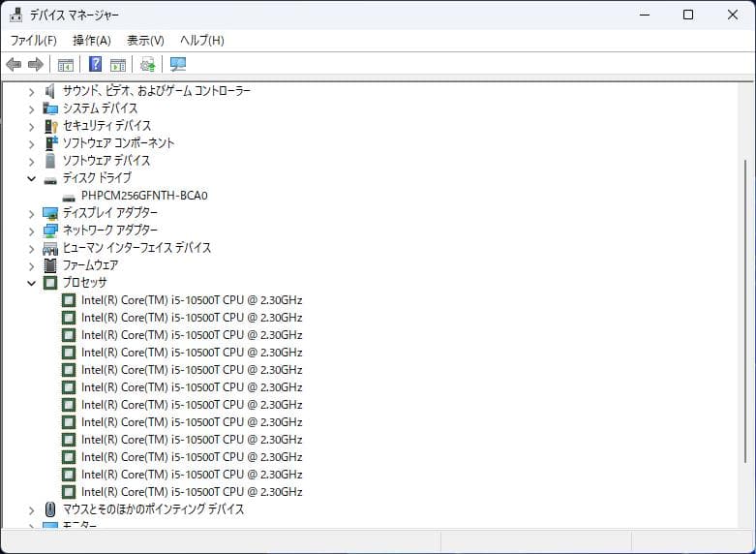The height and width of the screenshot is (554, 756).
Task: Click the Device Manager title bar icon
Action: 15,15
